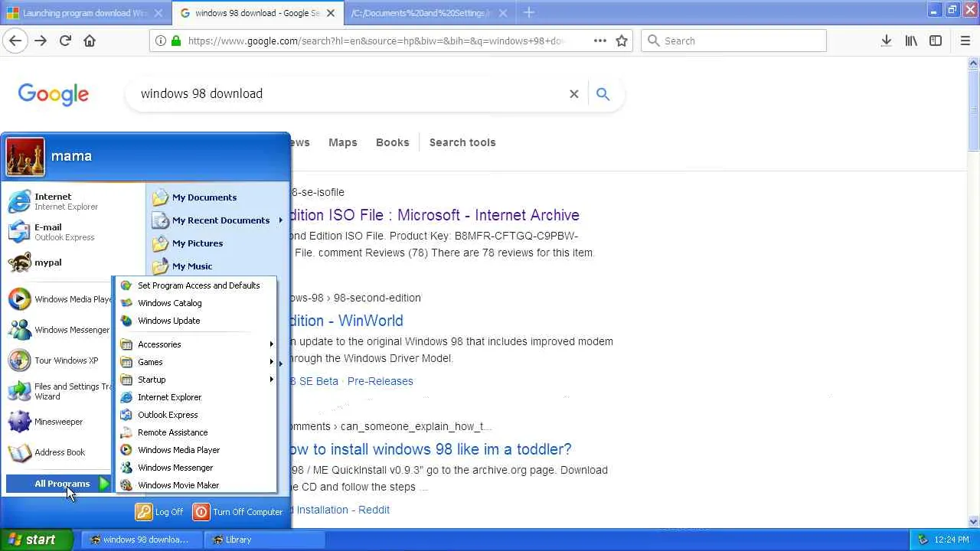This screenshot has width=980, height=551.
Task: Expand My Recent Documents submenu
Action: [217, 220]
